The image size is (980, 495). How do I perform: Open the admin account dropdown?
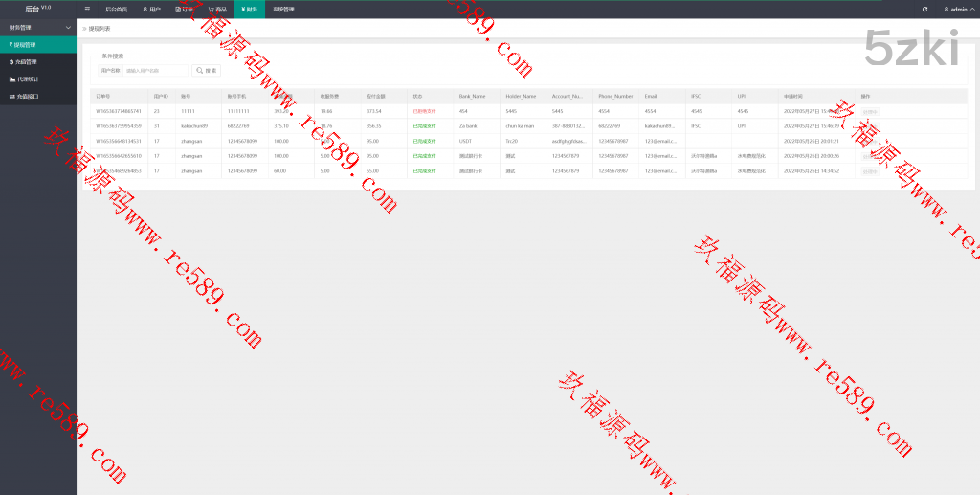pyautogui.click(x=958, y=9)
